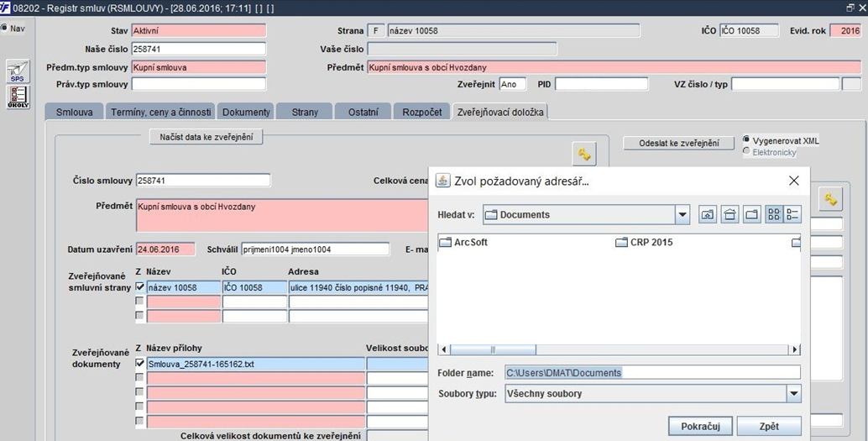Select the Vygenerovat XML radio option
Screen dimensions: 868x441
(x=746, y=140)
